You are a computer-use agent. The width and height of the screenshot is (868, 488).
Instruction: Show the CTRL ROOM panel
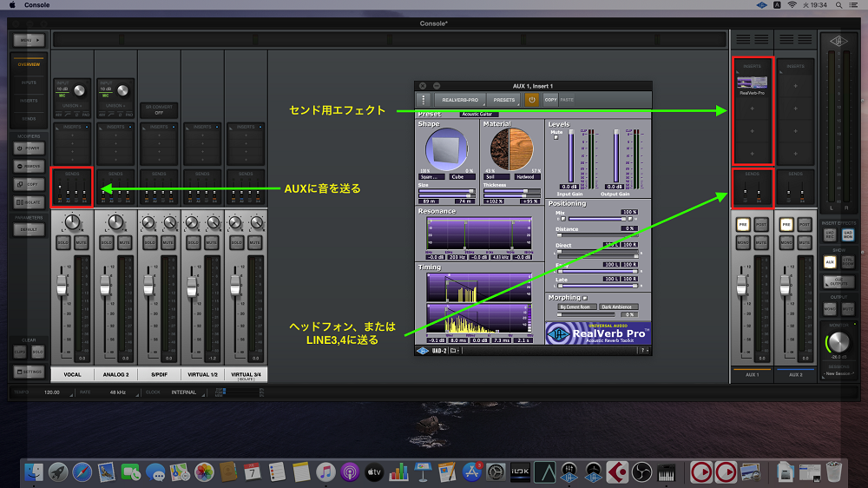(848, 261)
